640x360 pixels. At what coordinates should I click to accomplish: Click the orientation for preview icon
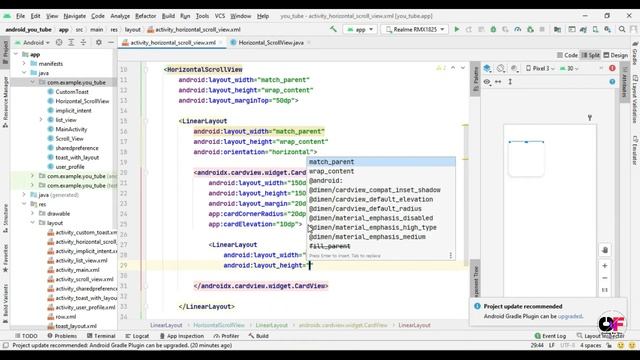point(501,69)
